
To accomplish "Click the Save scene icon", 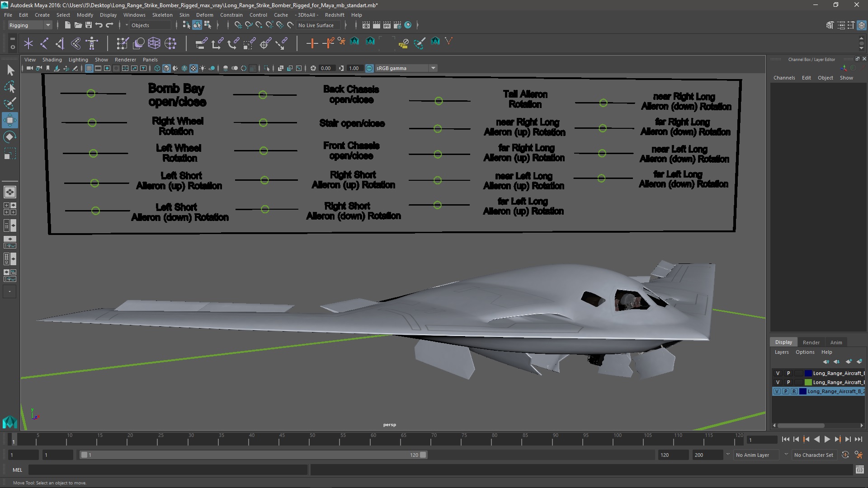I will pos(89,25).
